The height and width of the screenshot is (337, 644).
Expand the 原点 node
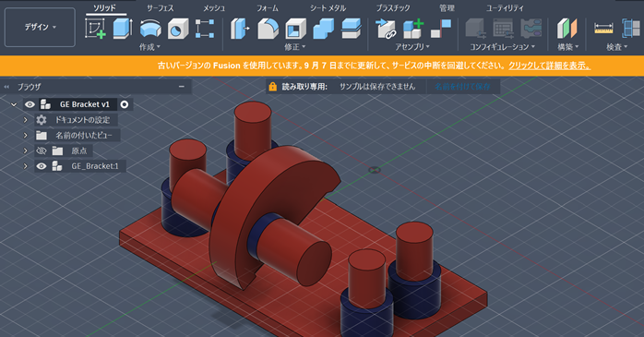pyautogui.click(x=25, y=150)
